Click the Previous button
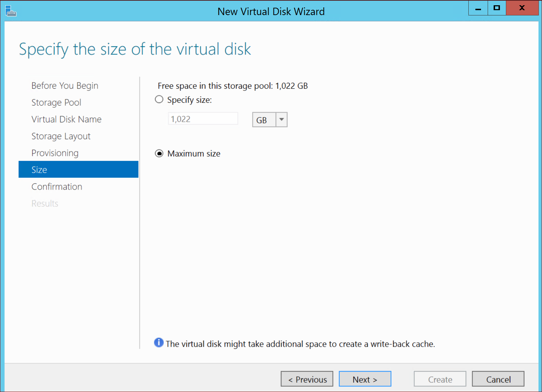 [307, 379]
